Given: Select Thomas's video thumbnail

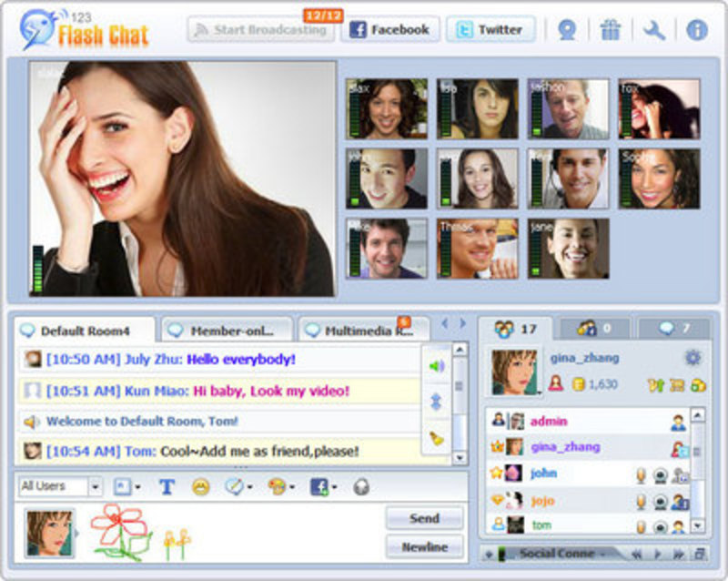Looking at the screenshot, I should pyautogui.click(x=477, y=248).
